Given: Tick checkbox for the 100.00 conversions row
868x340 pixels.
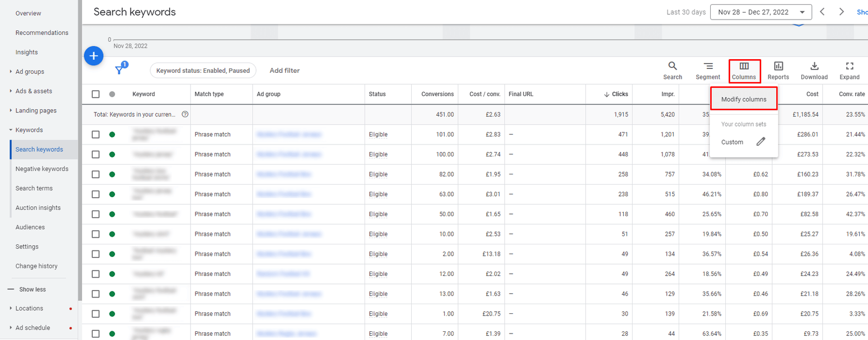Looking at the screenshot, I should 95,154.
